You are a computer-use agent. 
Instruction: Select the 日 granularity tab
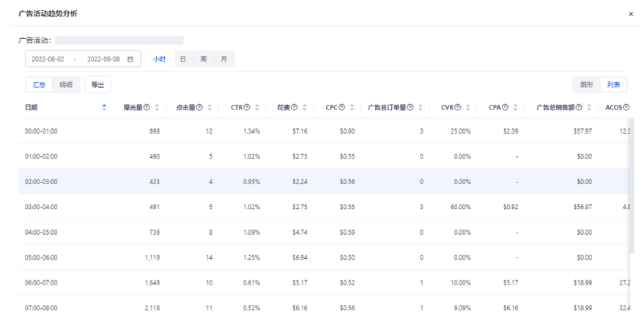coord(184,59)
